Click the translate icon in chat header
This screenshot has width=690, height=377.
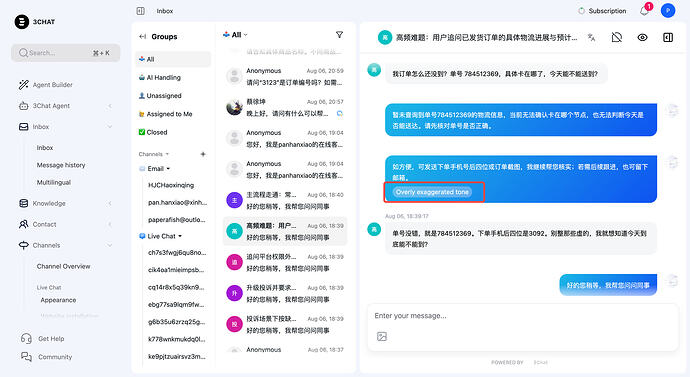click(591, 37)
